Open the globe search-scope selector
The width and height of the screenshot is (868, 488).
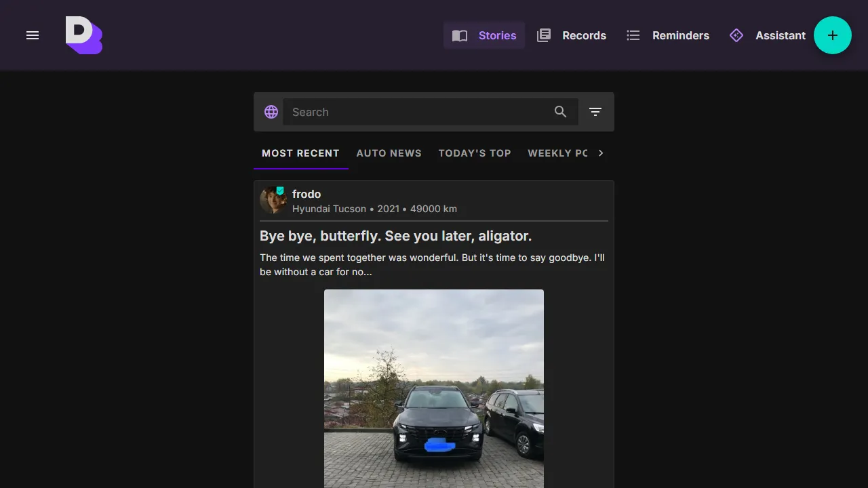[271, 111]
